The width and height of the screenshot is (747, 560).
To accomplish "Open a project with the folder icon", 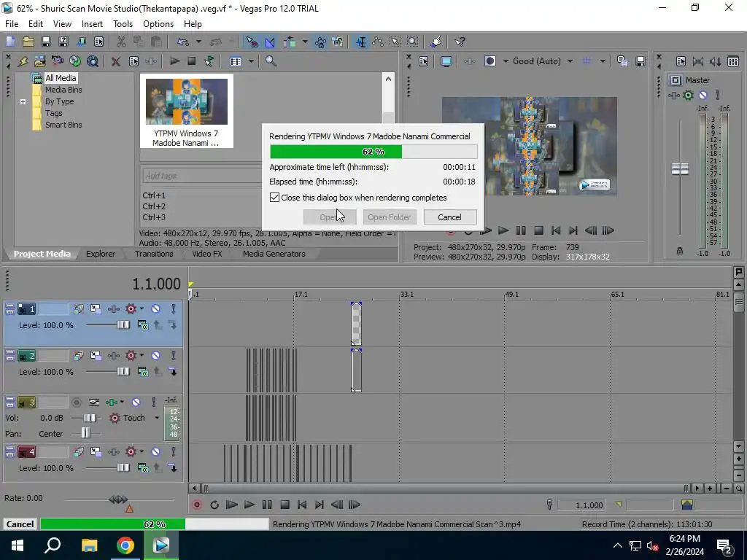I will pyautogui.click(x=28, y=42).
